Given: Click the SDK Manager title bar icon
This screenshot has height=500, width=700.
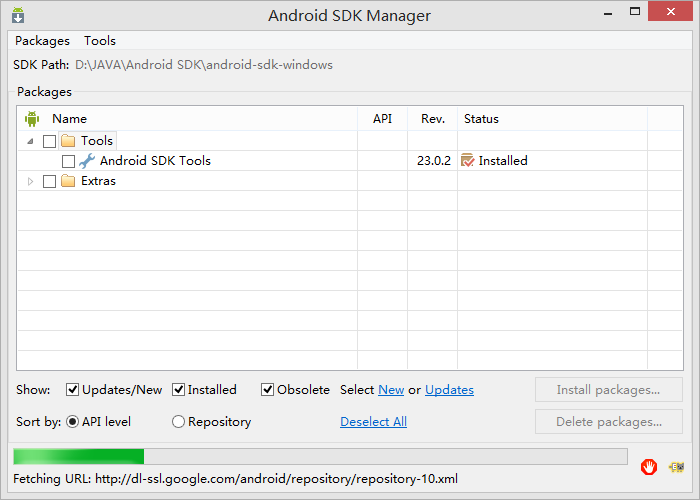Looking at the screenshot, I should (18, 15).
